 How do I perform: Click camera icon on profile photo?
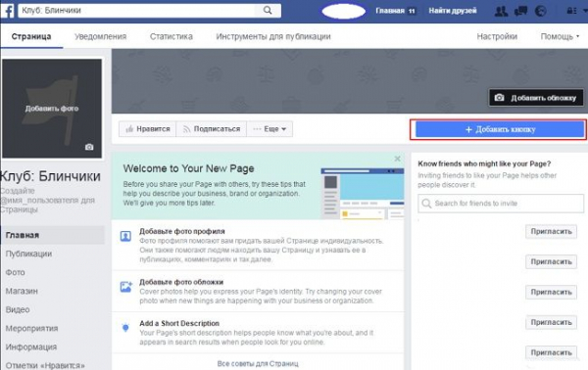89,147
